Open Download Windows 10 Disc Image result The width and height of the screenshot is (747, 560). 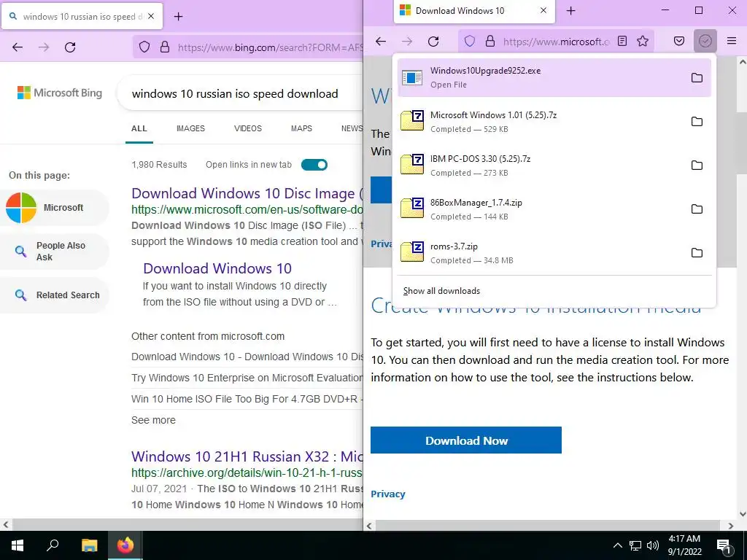tap(247, 193)
